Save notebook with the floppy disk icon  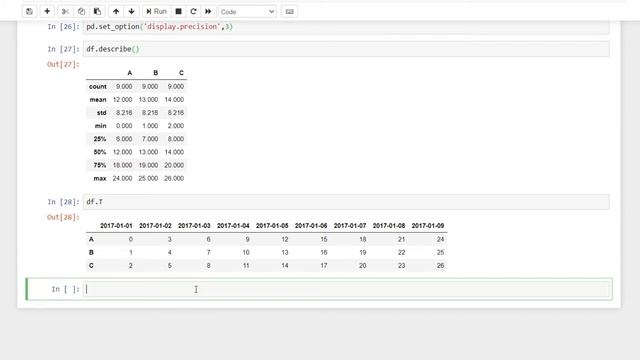(x=29, y=11)
